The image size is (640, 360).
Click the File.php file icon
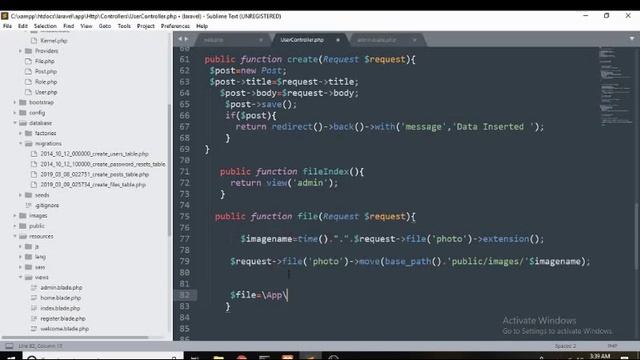click(28, 61)
